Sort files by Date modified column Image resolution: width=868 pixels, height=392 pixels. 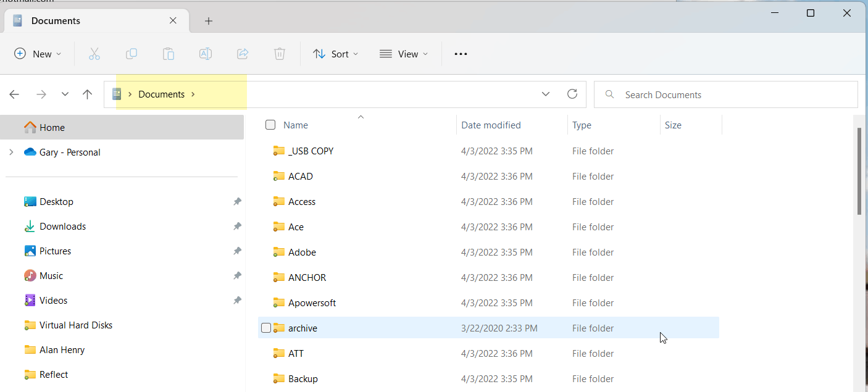coord(491,125)
